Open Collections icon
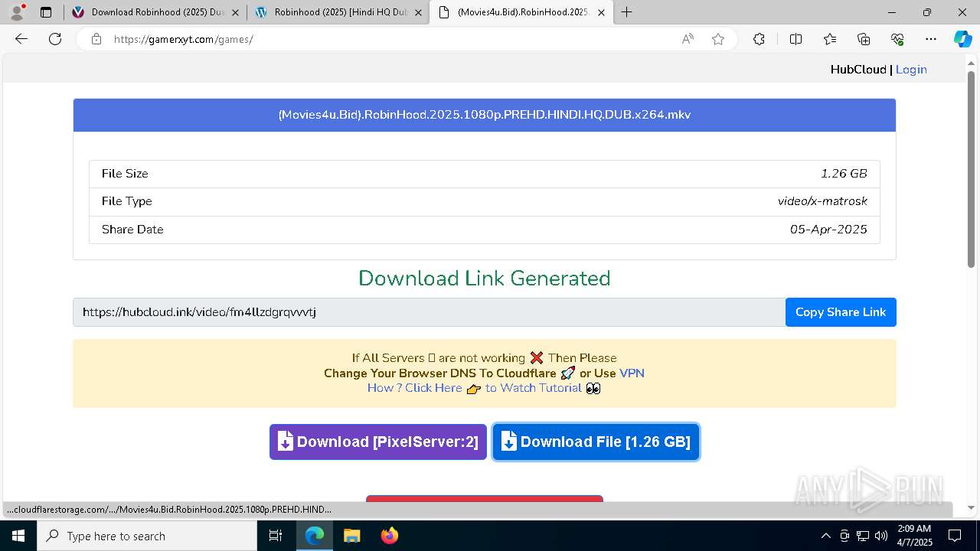The width and height of the screenshot is (980, 551). [x=864, y=39]
